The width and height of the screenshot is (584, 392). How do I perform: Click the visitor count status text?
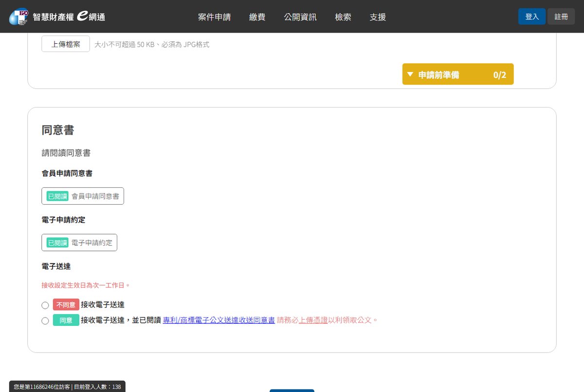coord(67,387)
